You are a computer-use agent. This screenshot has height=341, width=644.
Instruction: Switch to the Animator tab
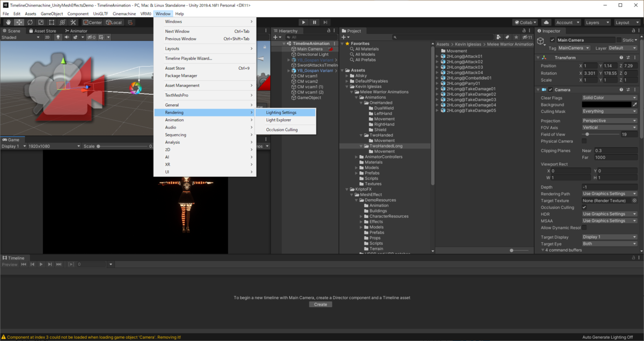[75, 31]
